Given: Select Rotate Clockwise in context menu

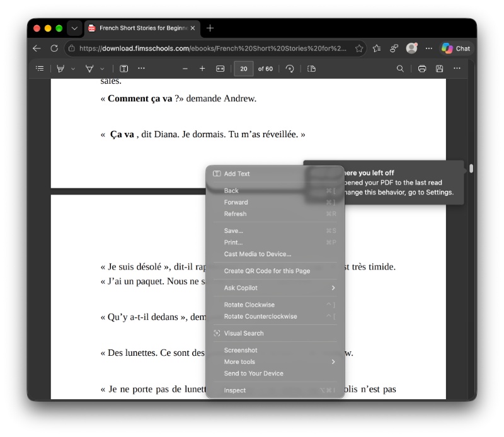Looking at the screenshot, I should point(275,305).
